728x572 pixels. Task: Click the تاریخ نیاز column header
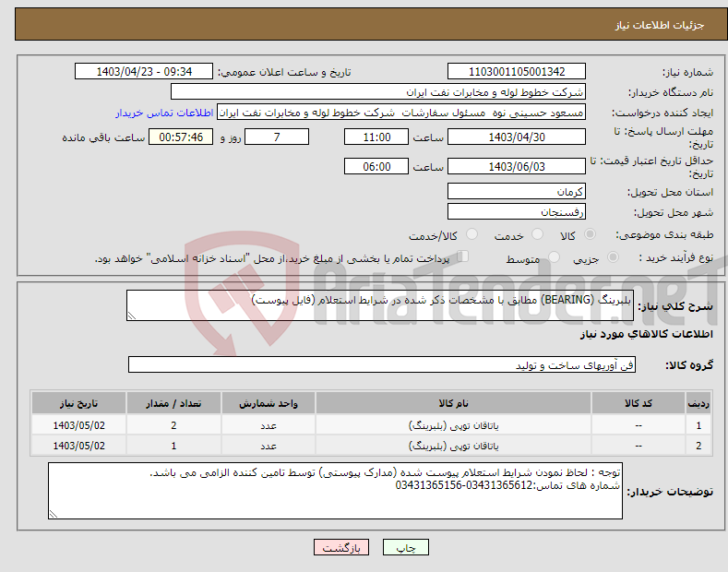(x=79, y=403)
